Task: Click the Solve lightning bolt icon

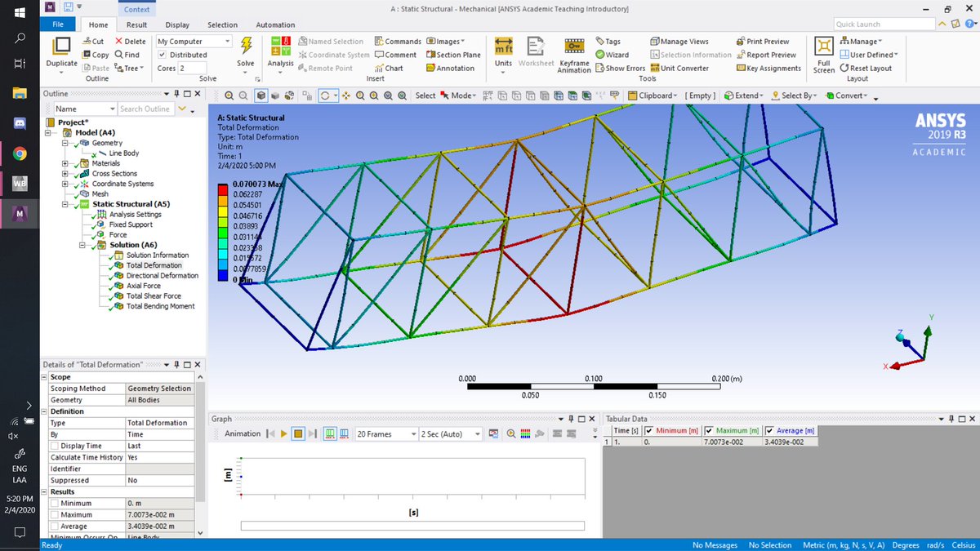Action: pyautogui.click(x=246, y=46)
